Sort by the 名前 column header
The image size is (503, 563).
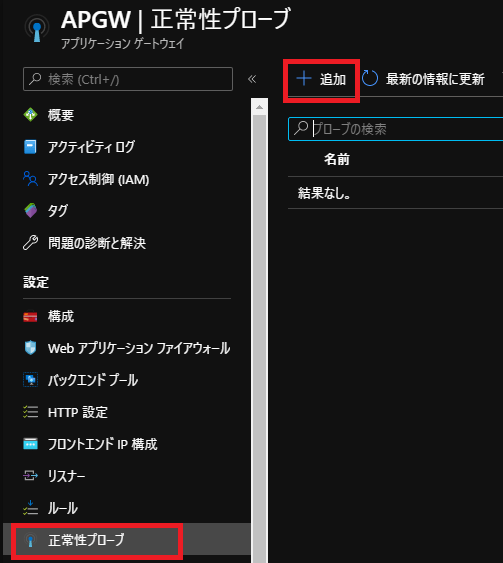pyautogui.click(x=337, y=159)
